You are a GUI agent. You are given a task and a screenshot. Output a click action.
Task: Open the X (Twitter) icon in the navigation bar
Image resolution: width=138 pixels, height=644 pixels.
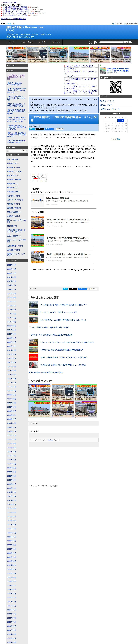click(x=90, y=43)
